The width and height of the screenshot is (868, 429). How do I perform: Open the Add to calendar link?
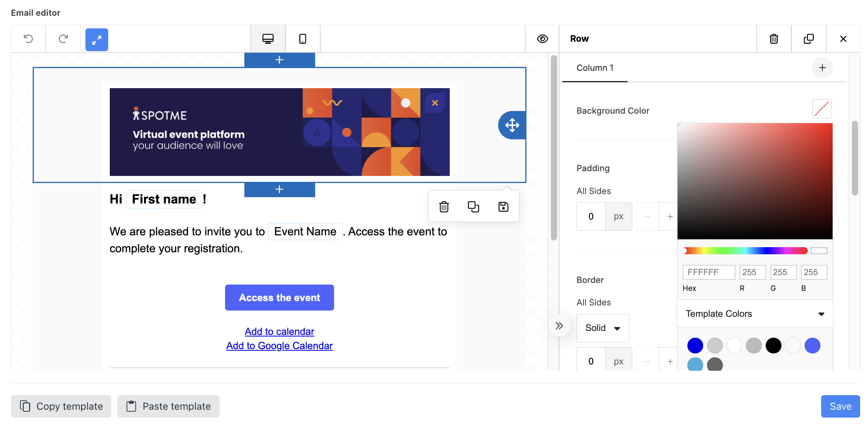(x=279, y=331)
